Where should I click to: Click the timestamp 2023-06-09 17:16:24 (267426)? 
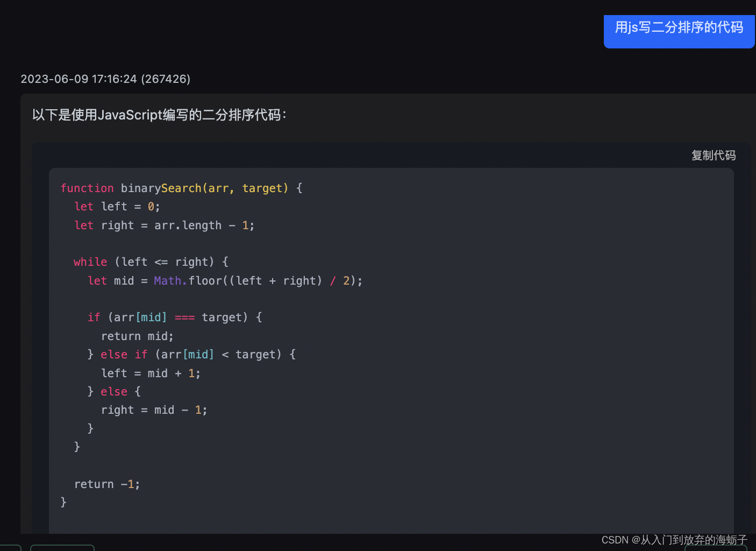[105, 79]
